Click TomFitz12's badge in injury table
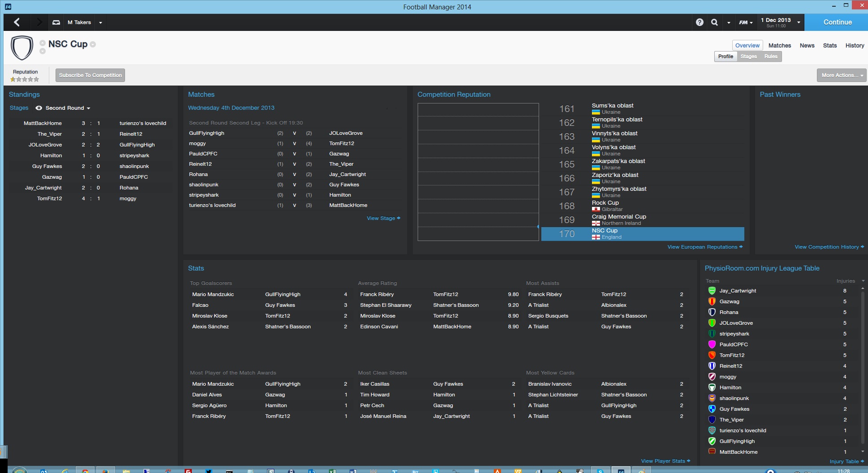 point(712,355)
